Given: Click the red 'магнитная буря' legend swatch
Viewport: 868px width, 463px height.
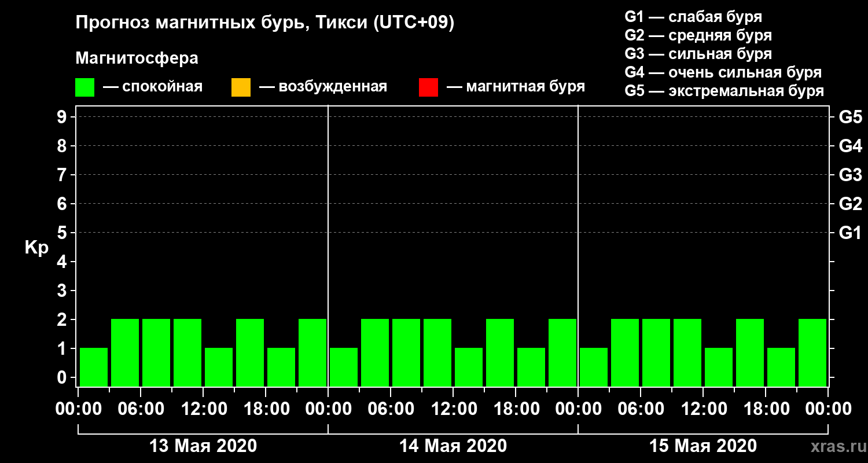Looking at the screenshot, I should click(x=428, y=87).
